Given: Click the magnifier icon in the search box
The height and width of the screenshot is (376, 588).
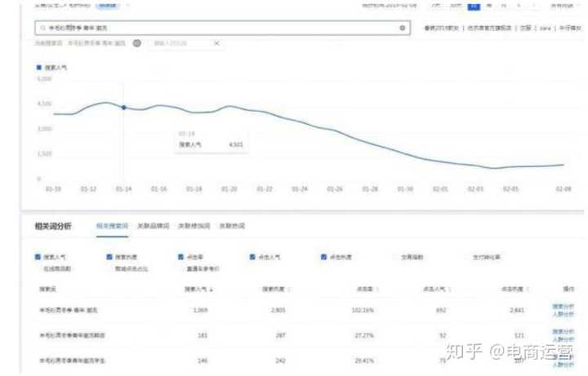Looking at the screenshot, I should click(x=41, y=28).
